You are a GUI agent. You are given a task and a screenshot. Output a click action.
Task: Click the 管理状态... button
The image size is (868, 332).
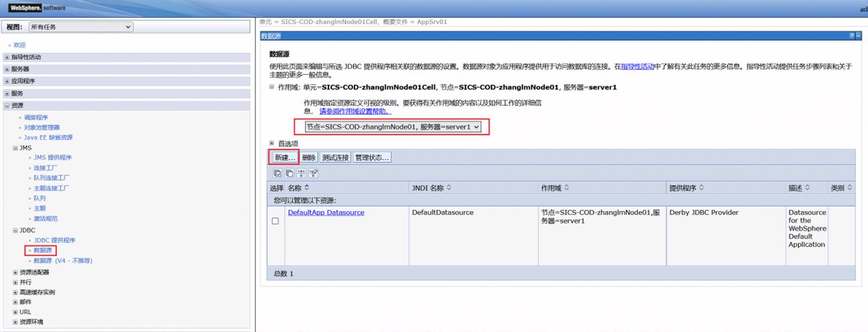[x=372, y=157]
